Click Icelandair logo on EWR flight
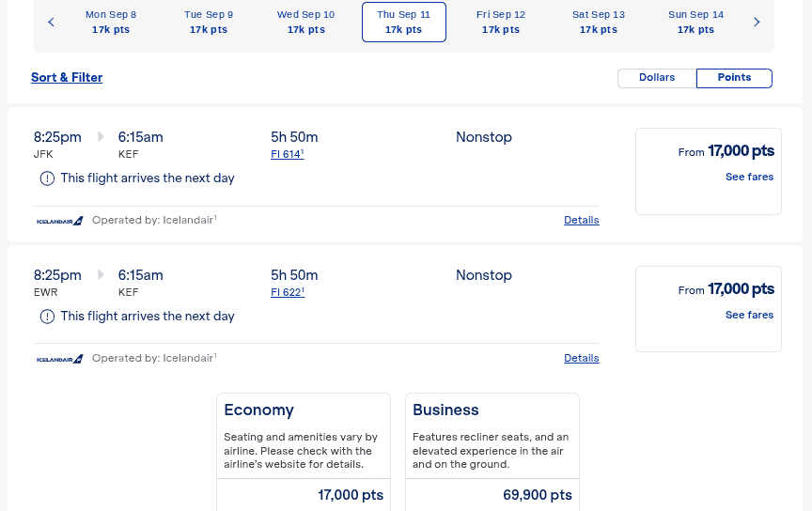The width and height of the screenshot is (812, 511). point(60,359)
